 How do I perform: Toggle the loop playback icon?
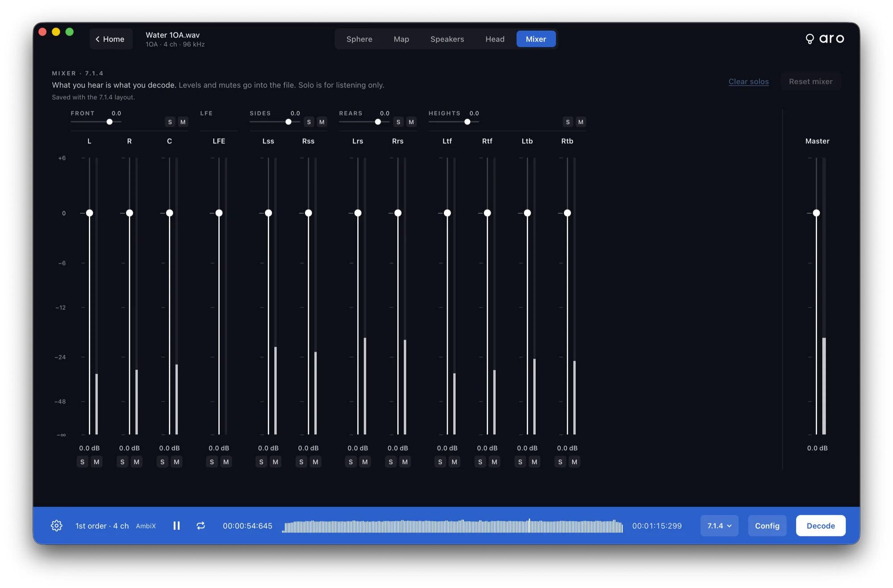[201, 526]
